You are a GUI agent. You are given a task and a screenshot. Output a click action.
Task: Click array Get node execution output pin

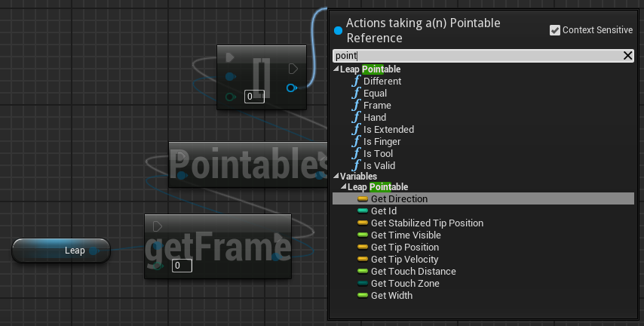point(293,68)
